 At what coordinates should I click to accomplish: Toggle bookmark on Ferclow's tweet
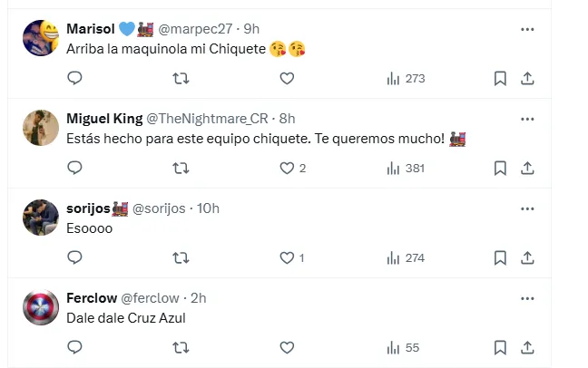(499, 347)
